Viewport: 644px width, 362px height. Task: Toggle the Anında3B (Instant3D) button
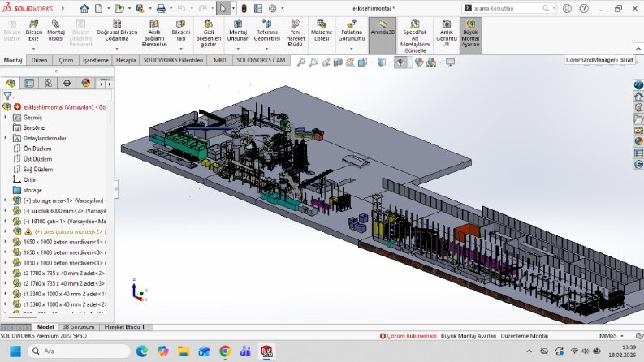[383, 35]
